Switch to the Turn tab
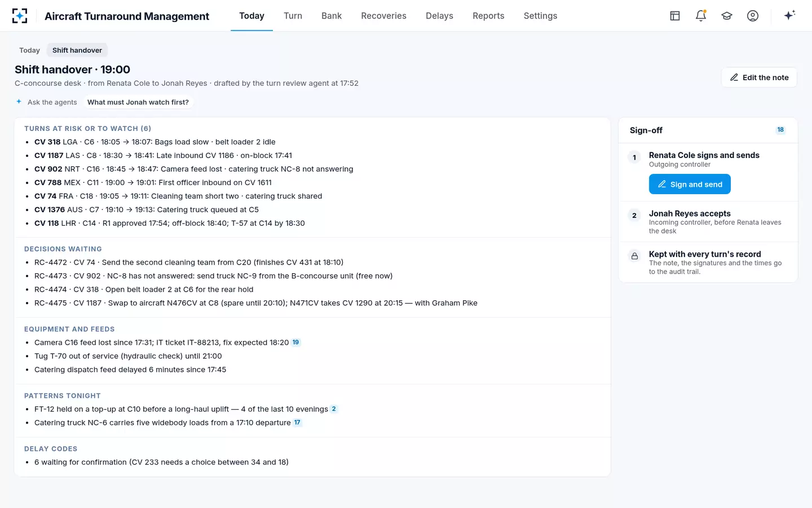Image resolution: width=812 pixels, height=508 pixels. [x=293, y=16]
